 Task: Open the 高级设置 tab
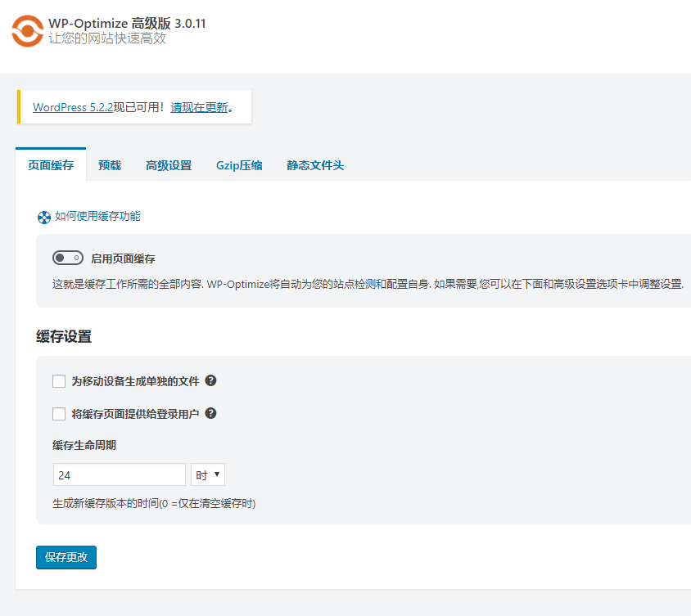[169, 165]
